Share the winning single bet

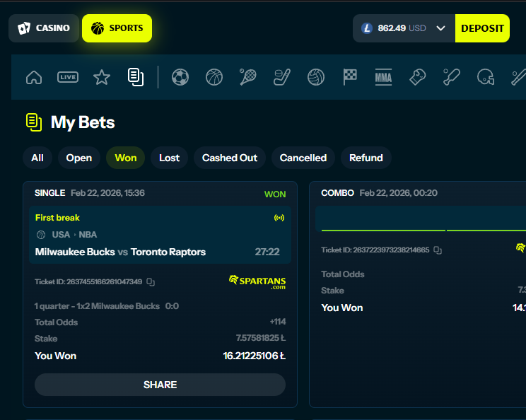tap(160, 385)
